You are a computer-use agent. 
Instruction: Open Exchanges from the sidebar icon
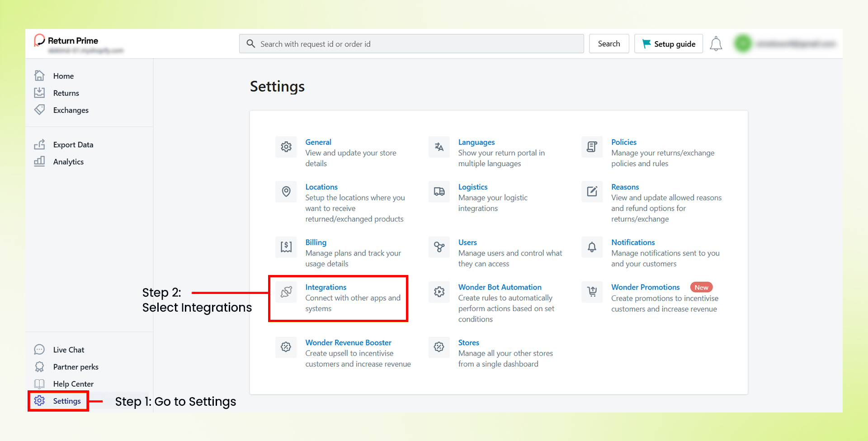(x=40, y=109)
